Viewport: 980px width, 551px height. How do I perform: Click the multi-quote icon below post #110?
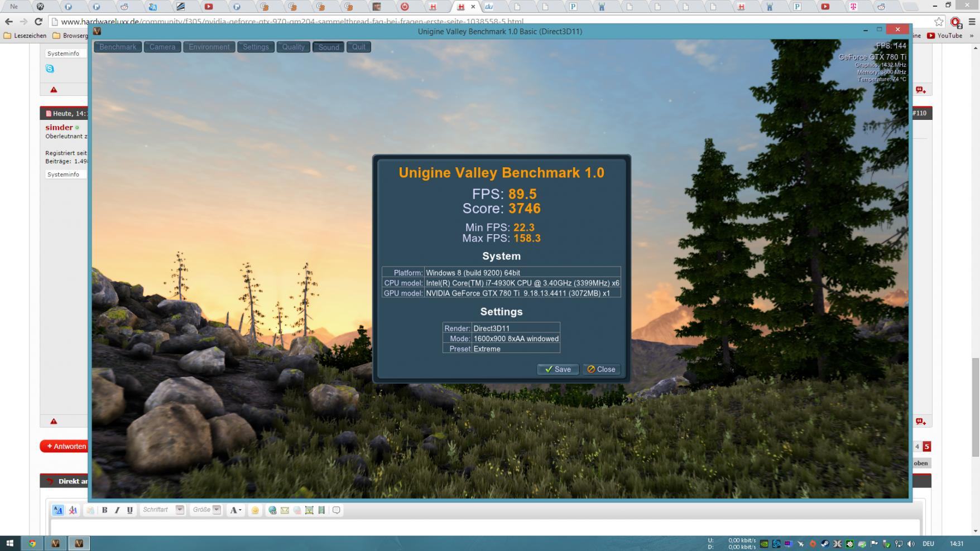(920, 422)
